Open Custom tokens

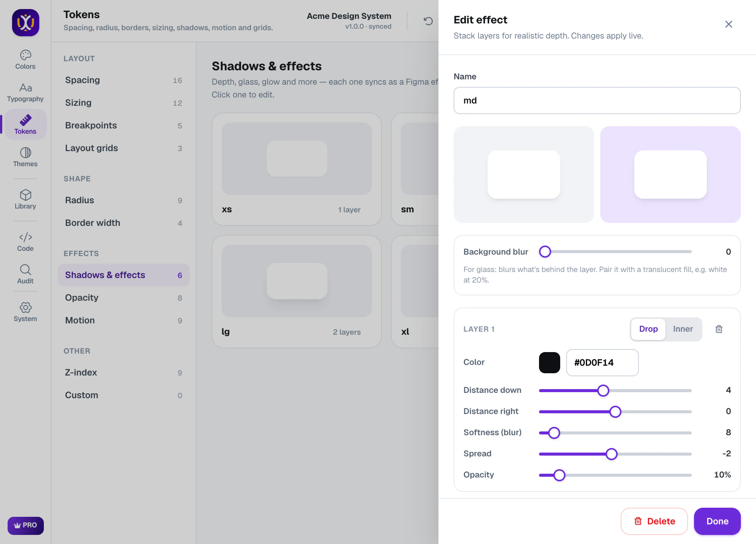coord(124,395)
